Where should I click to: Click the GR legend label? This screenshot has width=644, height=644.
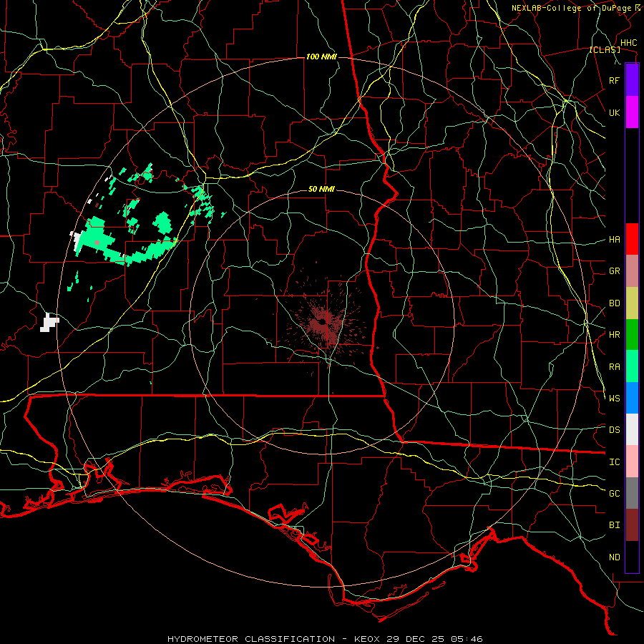[614, 271]
